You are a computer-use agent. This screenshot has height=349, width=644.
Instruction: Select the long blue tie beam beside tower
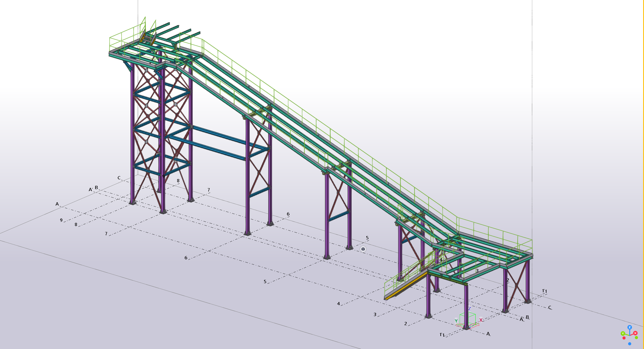pos(207,148)
